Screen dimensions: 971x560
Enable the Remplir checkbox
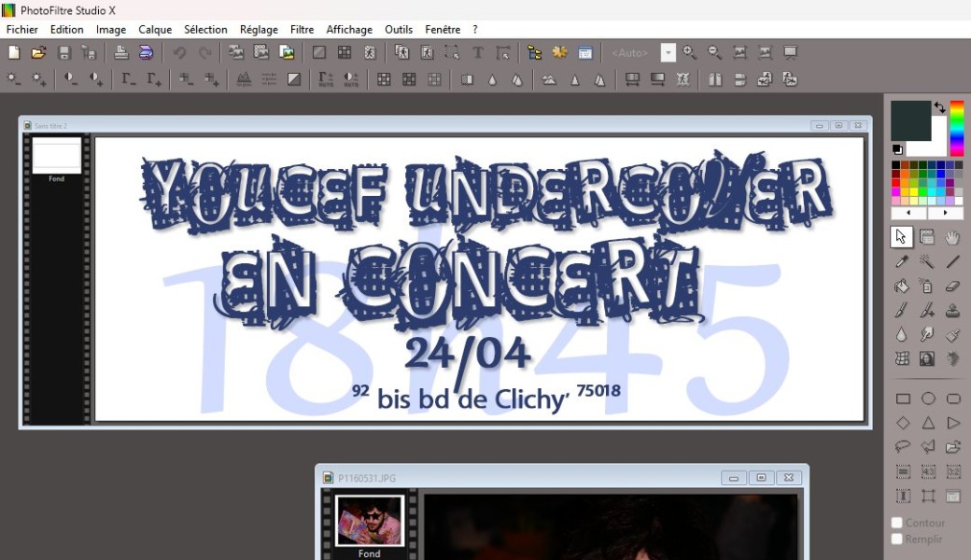coord(897,539)
